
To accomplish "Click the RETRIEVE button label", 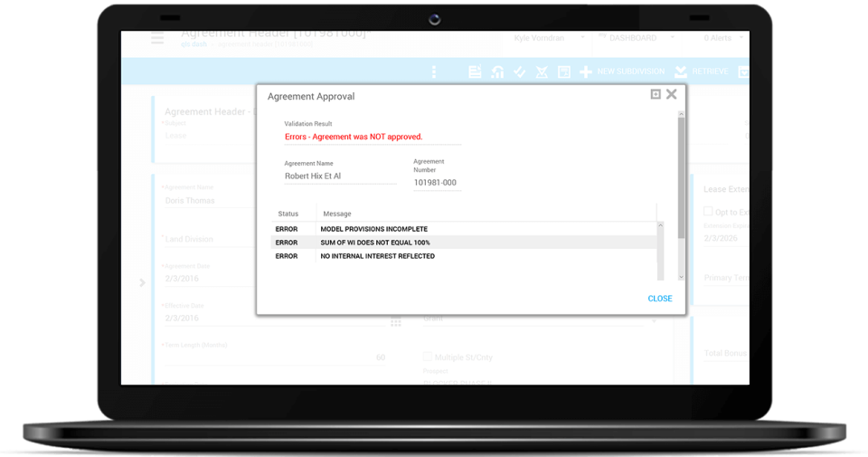I will coord(711,71).
